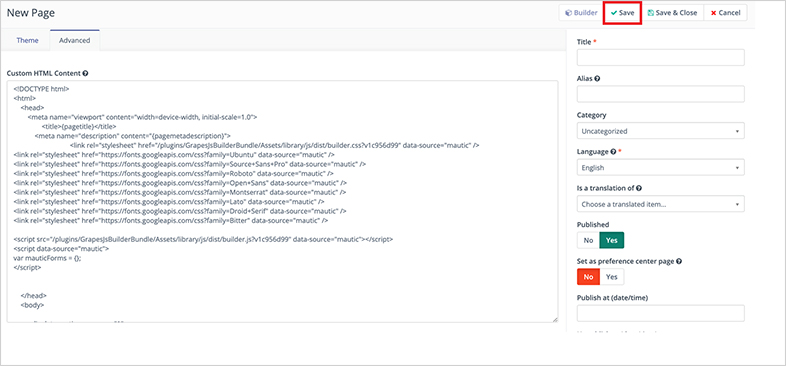The image size is (786, 366).
Task: Click the meta description line
Action: tap(133, 135)
